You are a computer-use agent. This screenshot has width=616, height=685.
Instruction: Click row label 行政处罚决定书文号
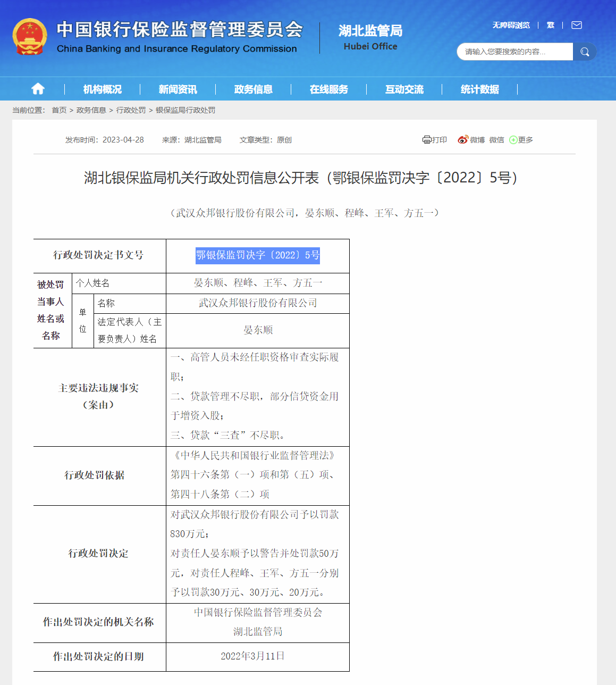[98, 255]
